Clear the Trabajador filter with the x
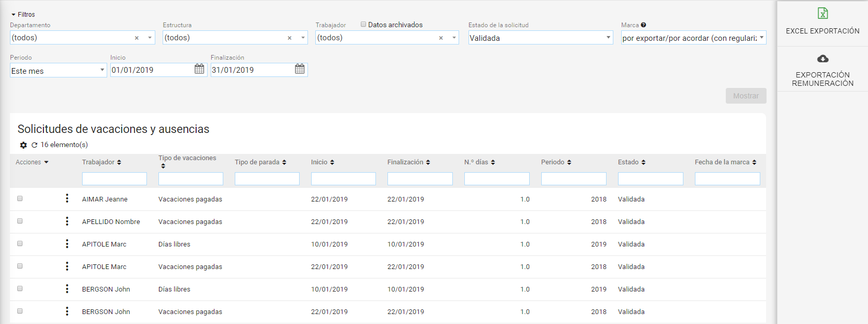The height and width of the screenshot is (324, 868). click(x=441, y=38)
